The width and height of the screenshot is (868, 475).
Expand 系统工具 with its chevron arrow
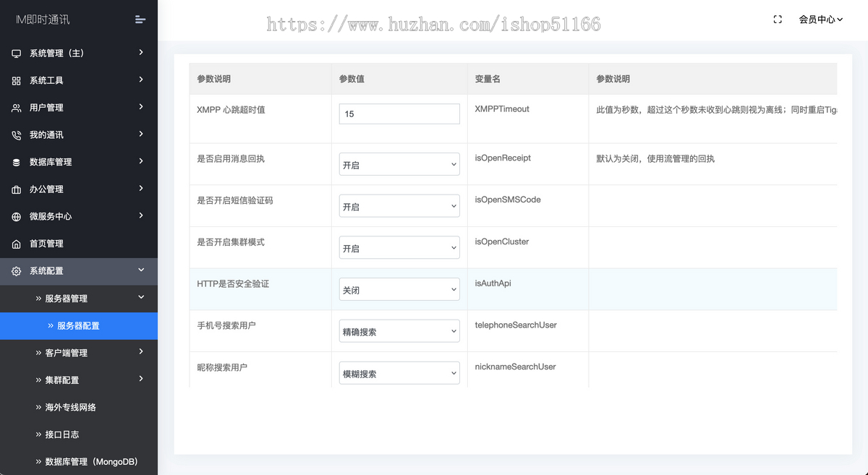[x=141, y=80]
